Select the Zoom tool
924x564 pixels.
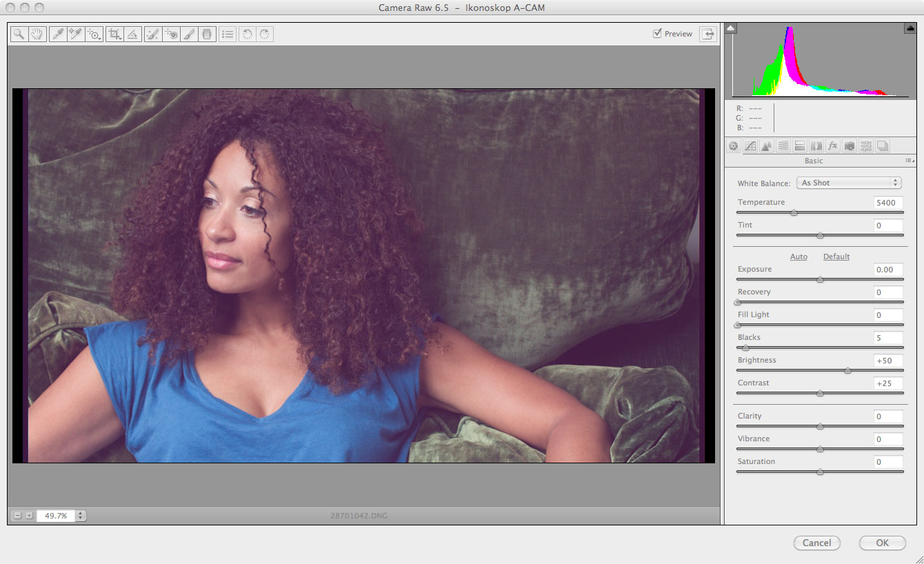[19, 34]
